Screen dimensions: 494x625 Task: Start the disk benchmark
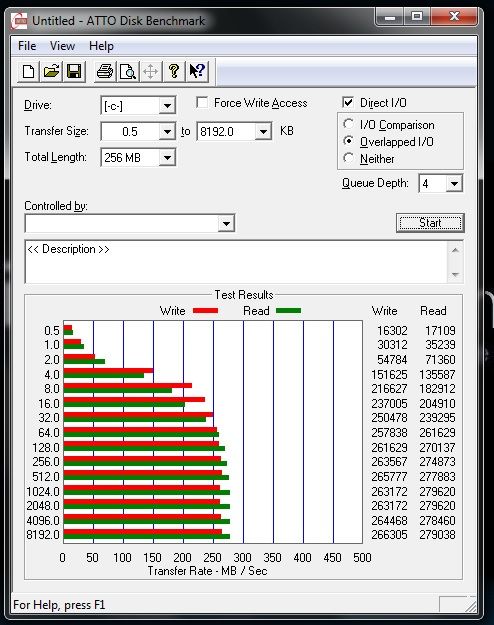[x=430, y=223]
